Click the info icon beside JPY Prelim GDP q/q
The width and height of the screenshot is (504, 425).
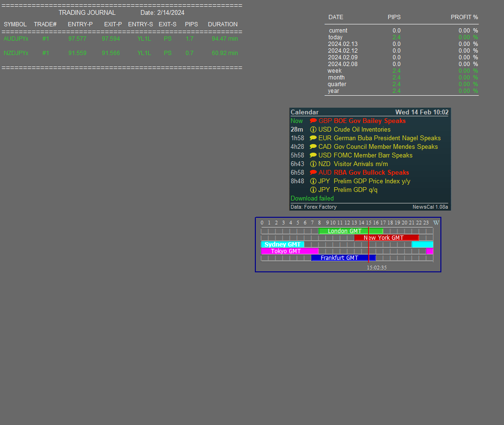click(x=313, y=190)
